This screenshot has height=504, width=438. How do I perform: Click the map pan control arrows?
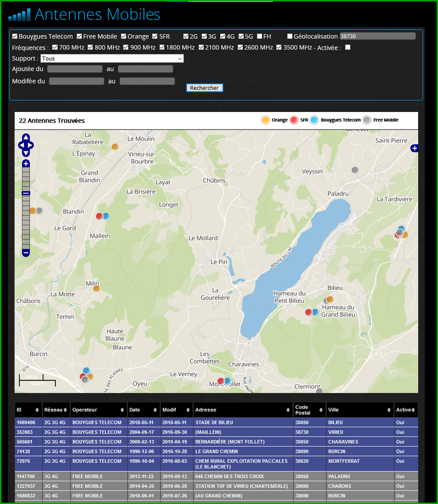[26, 146]
